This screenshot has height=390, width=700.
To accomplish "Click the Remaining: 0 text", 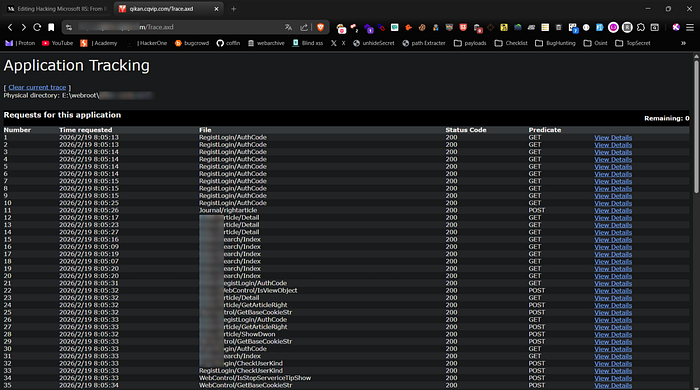I will pyautogui.click(x=667, y=118).
